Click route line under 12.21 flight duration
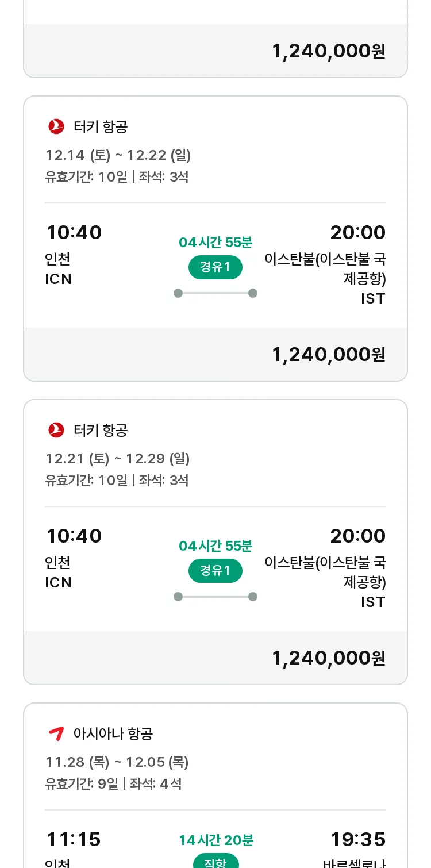Screen dimensions: 431x868 pyautogui.click(x=215, y=597)
